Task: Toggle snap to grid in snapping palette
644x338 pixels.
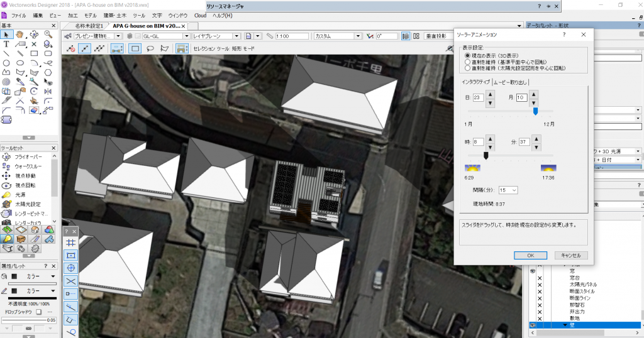Action: (71, 242)
